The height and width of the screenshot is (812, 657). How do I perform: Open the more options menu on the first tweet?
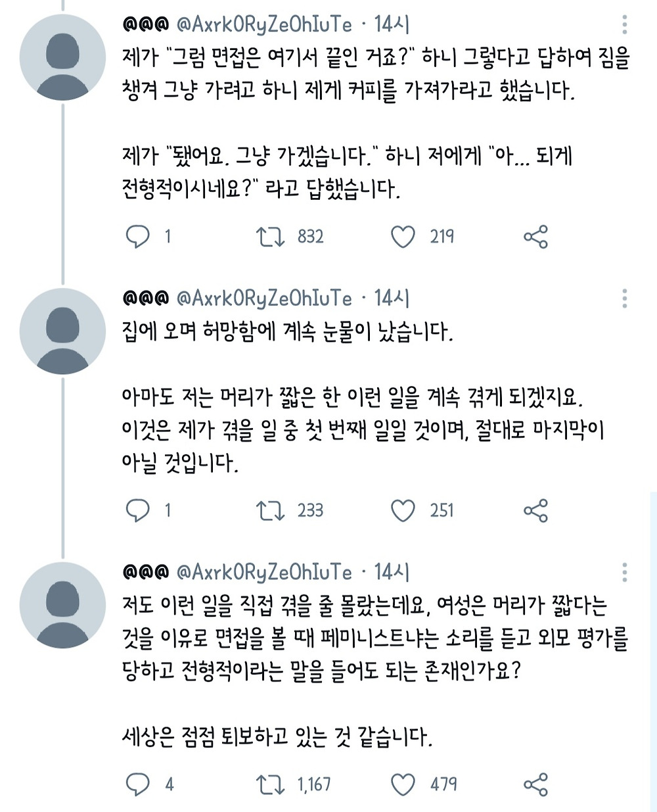pyautogui.click(x=624, y=25)
